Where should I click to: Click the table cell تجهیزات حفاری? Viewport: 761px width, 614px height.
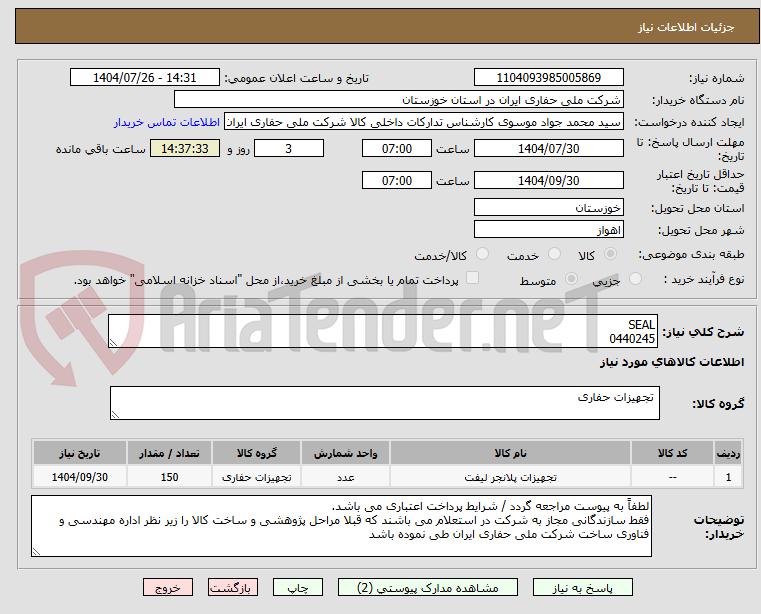point(257,478)
